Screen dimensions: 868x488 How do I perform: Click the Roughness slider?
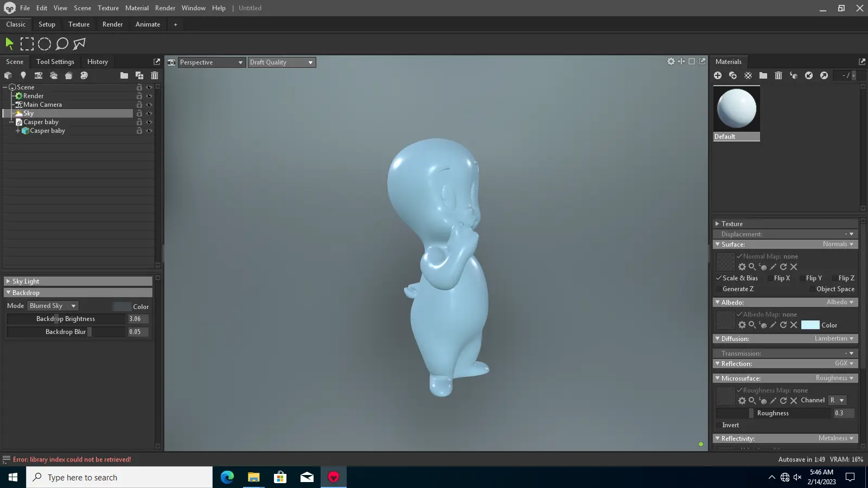pyautogui.click(x=773, y=413)
